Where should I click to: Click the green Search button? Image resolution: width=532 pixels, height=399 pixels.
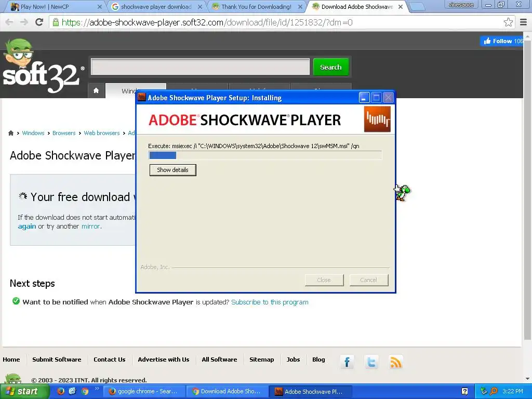(x=330, y=67)
